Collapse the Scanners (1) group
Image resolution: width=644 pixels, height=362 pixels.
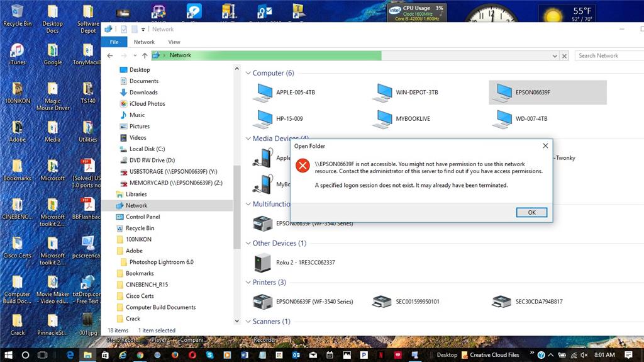click(248, 321)
